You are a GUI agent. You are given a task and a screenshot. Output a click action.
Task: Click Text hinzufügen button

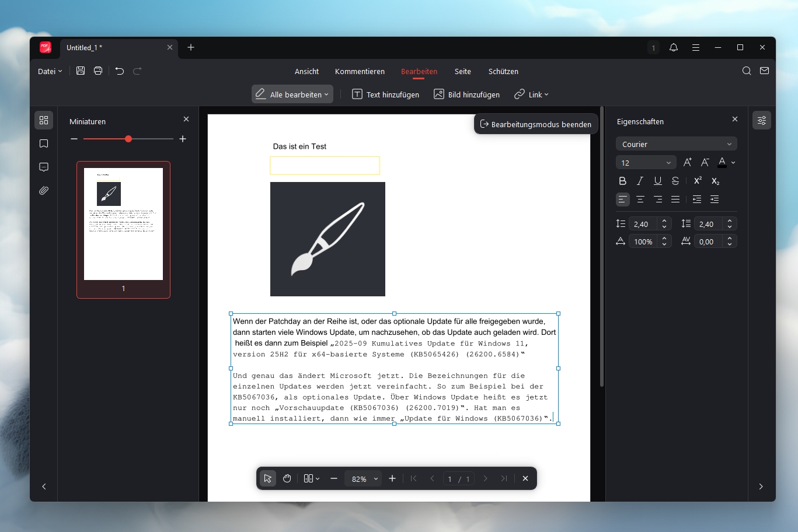386,94
